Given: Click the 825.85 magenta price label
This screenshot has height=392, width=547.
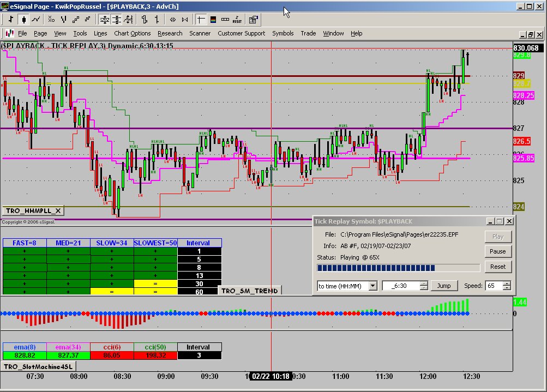Looking at the screenshot, I should 524,158.
